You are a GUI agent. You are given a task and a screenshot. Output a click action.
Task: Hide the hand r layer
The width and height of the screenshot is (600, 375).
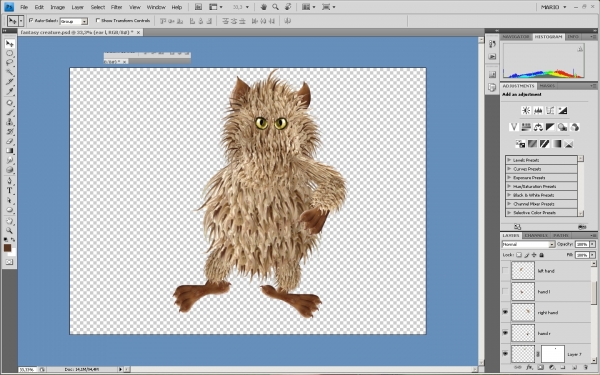[505, 333]
